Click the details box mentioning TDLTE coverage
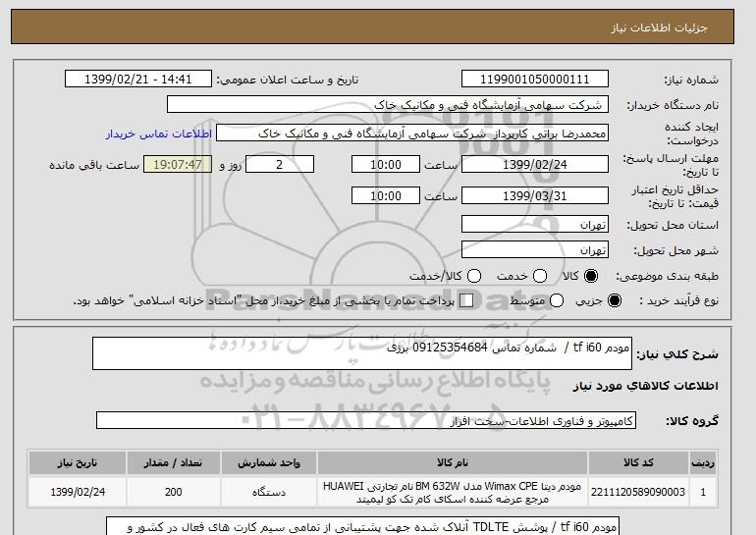Viewport: 756px width, 535px height. point(362,526)
